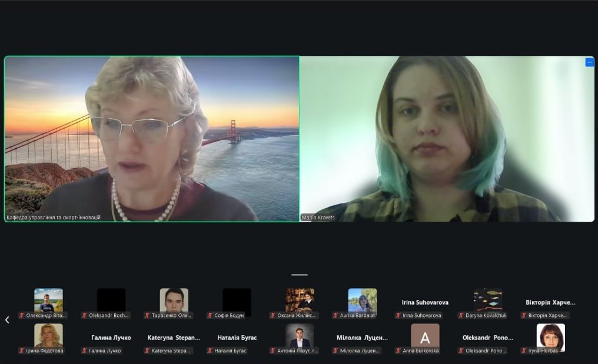Click the left arrow to show previous participants

(x=7, y=320)
